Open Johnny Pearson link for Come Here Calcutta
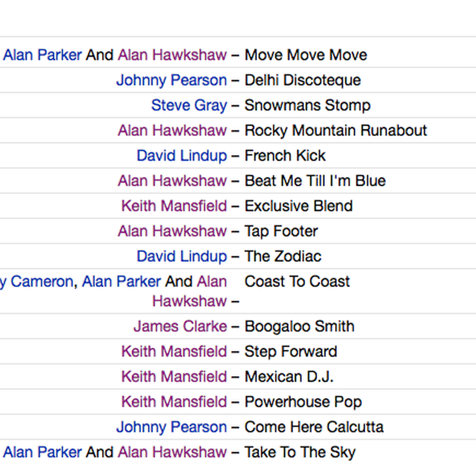The width and height of the screenshot is (476, 476). click(172, 427)
